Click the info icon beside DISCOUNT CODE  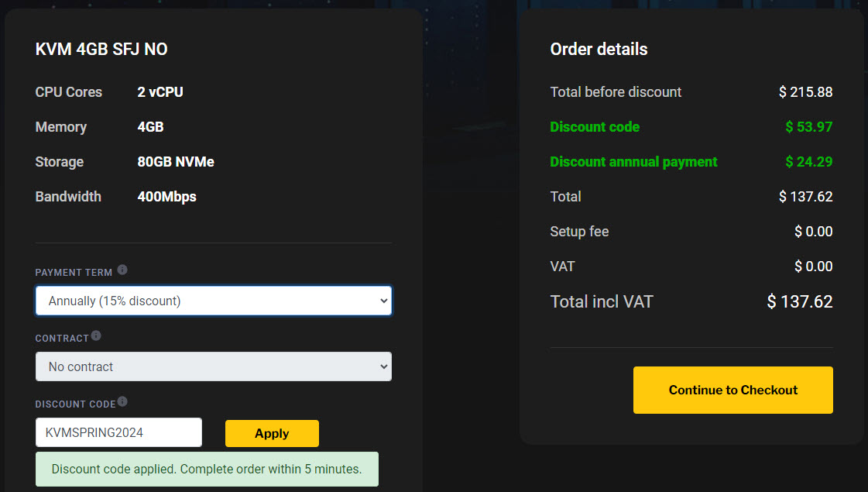[123, 401]
